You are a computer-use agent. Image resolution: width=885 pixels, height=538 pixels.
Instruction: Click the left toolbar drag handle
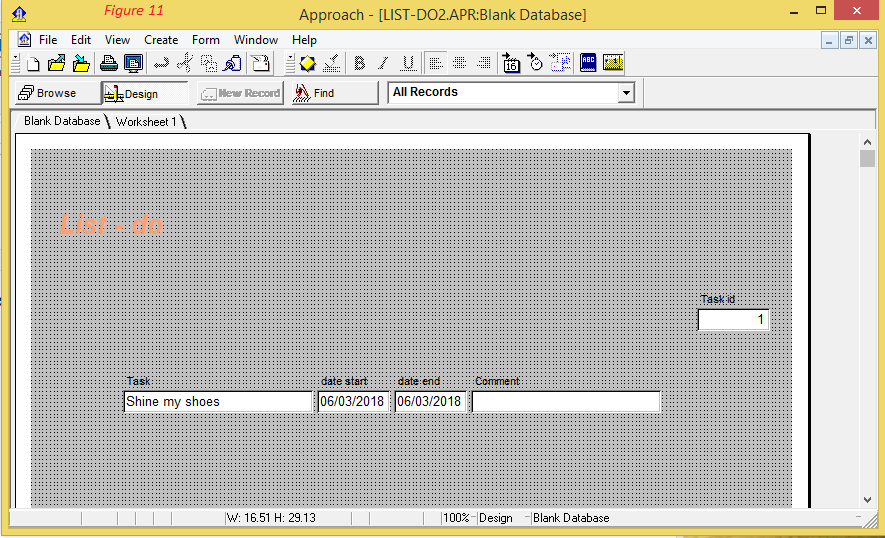coord(16,63)
